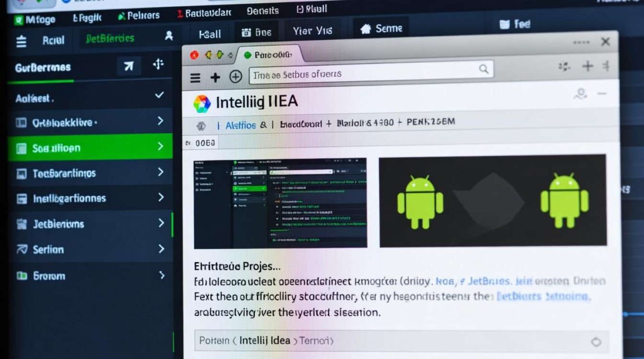Screen dimensions: 644x359
Task: Click the circled plus icon in toolbar
Action: [x=235, y=77]
